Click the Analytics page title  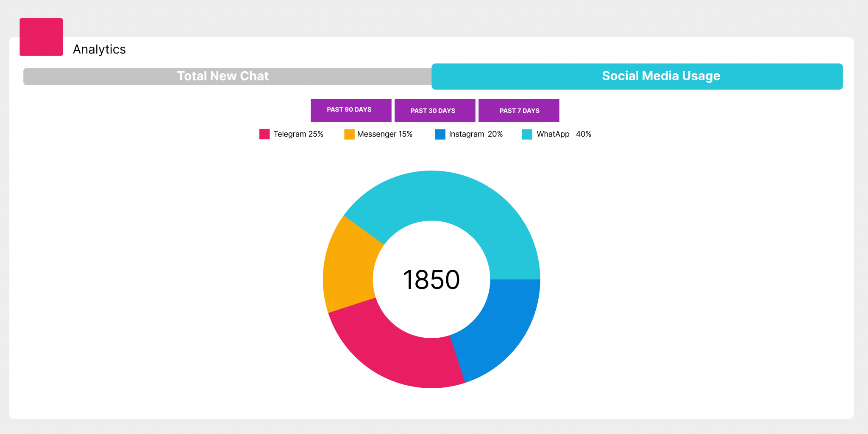point(99,49)
